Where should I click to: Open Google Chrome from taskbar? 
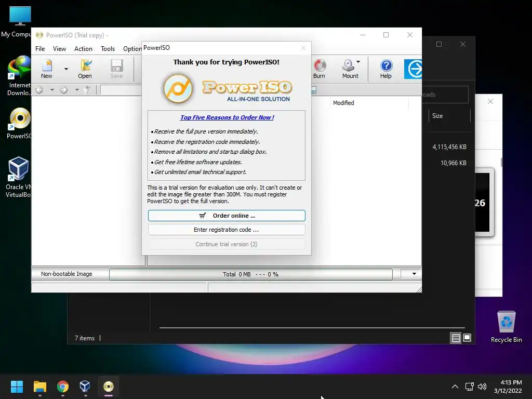pos(63,387)
